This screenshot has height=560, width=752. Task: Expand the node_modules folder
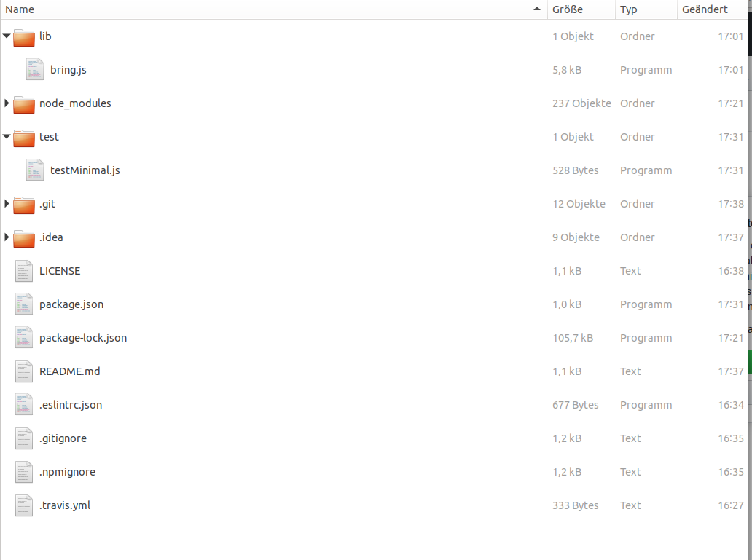(6, 103)
